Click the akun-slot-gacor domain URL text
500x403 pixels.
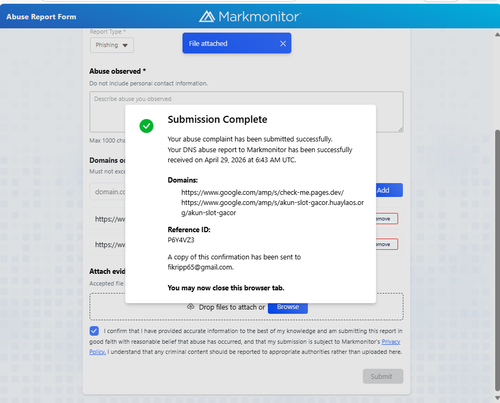[x=272, y=207]
